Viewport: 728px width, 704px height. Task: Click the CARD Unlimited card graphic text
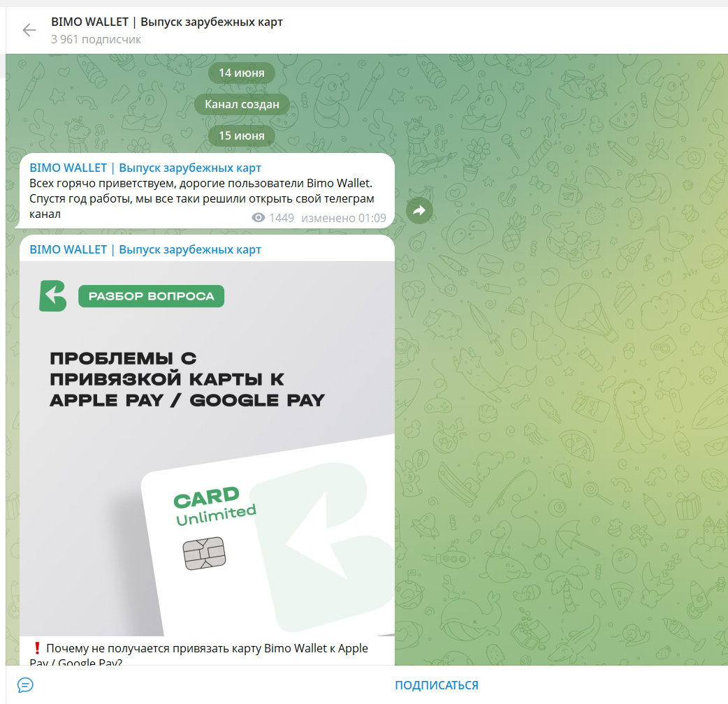(214, 506)
